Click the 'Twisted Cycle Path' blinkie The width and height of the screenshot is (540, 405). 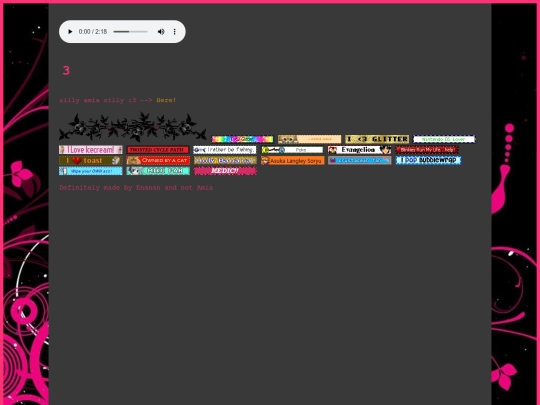[158, 150]
